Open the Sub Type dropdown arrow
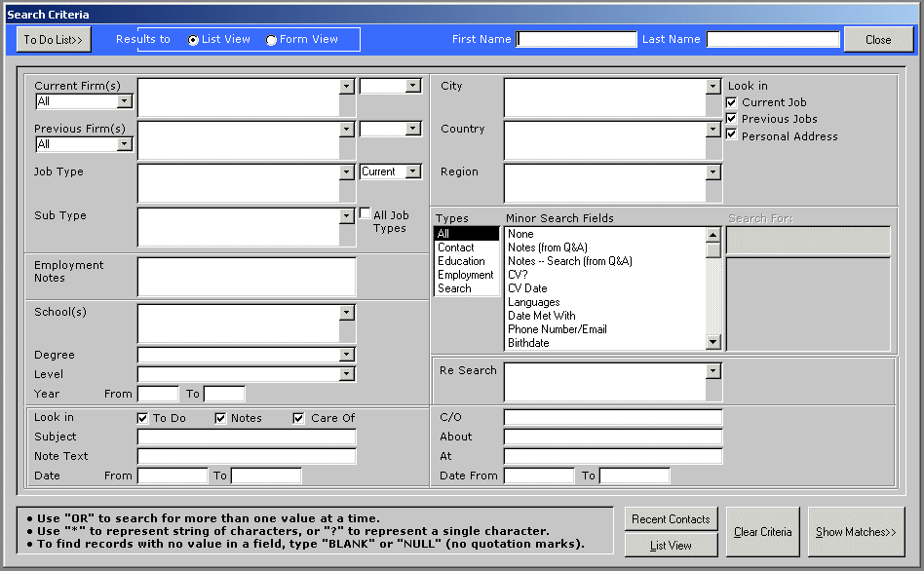Image resolution: width=924 pixels, height=571 pixels. [x=347, y=216]
